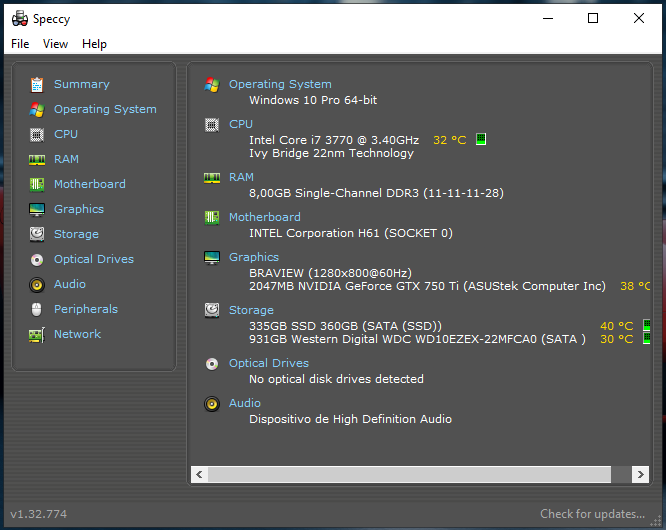Click the Summary clipboard icon in sidebar

[x=37, y=85]
